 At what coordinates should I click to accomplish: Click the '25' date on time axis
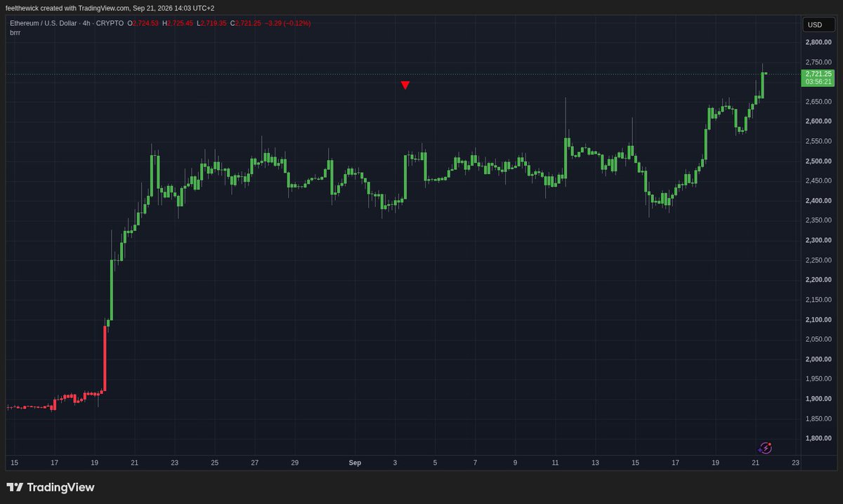[215, 463]
